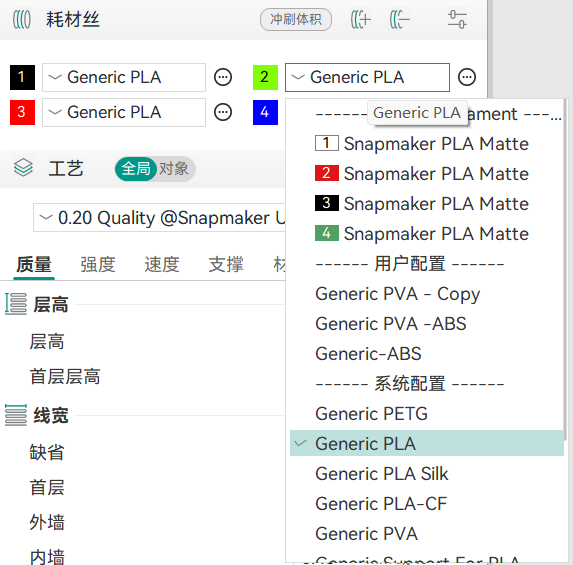Viewport: 573px width, 565px height.
Task: Click the 层高 setting label
Action: [x=47, y=342]
